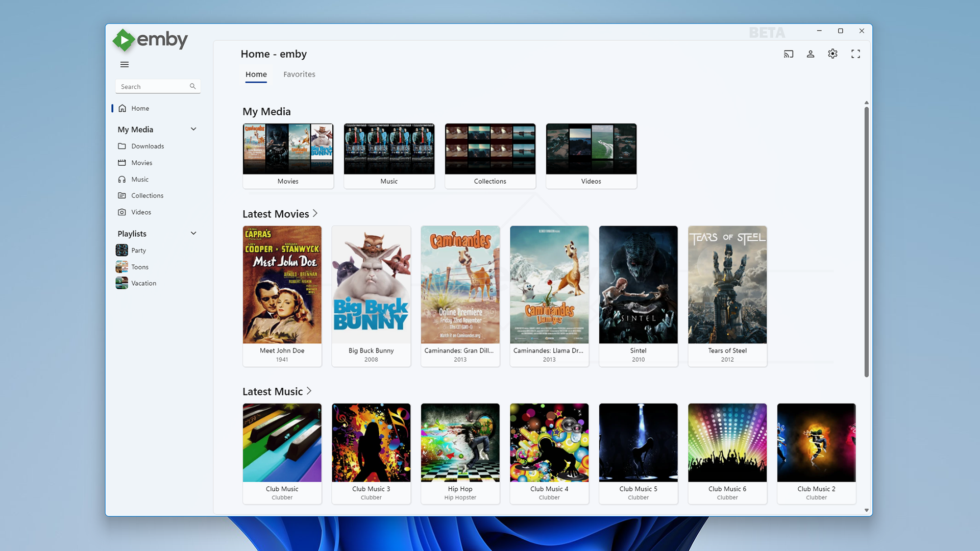Image resolution: width=980 pixels, height=551 pixels.
Task: Open Collections label in sidebar
Action: (148, 195)
